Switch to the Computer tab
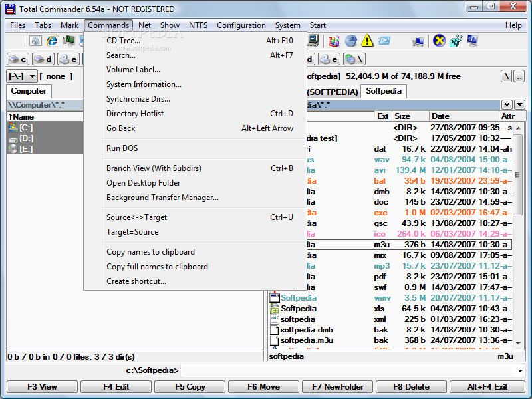The image size is (532, 399). [x=29, y=91]
